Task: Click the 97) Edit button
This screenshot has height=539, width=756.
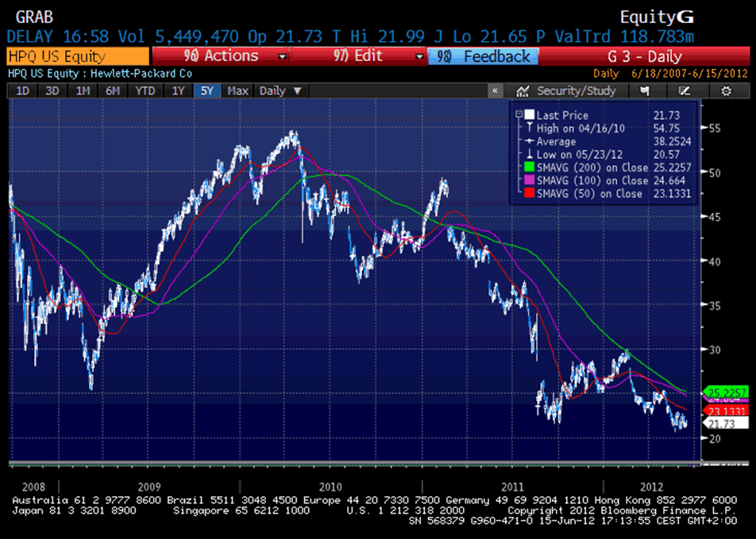Action: pyautogui.click(x=357, y=56)
